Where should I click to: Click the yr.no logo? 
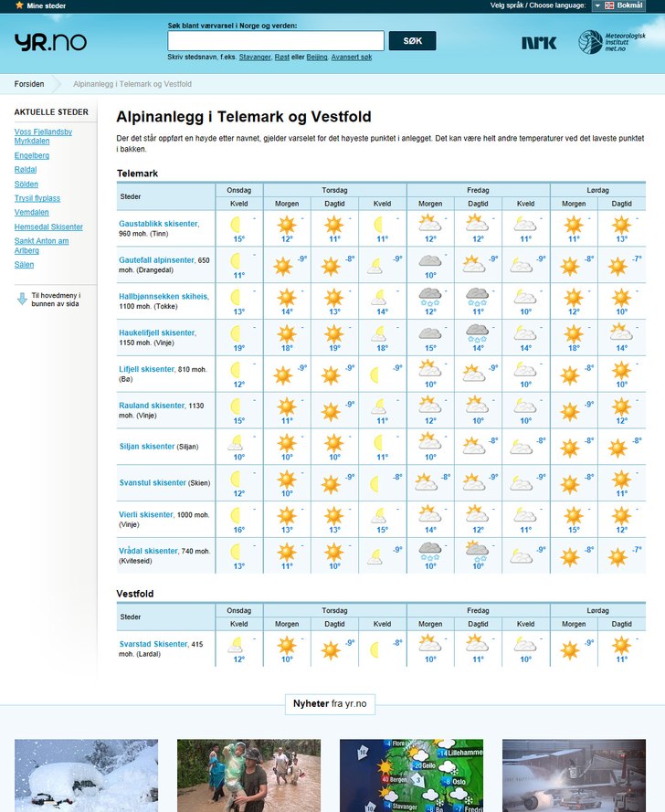pyautogui.click(x=50, y=42)
